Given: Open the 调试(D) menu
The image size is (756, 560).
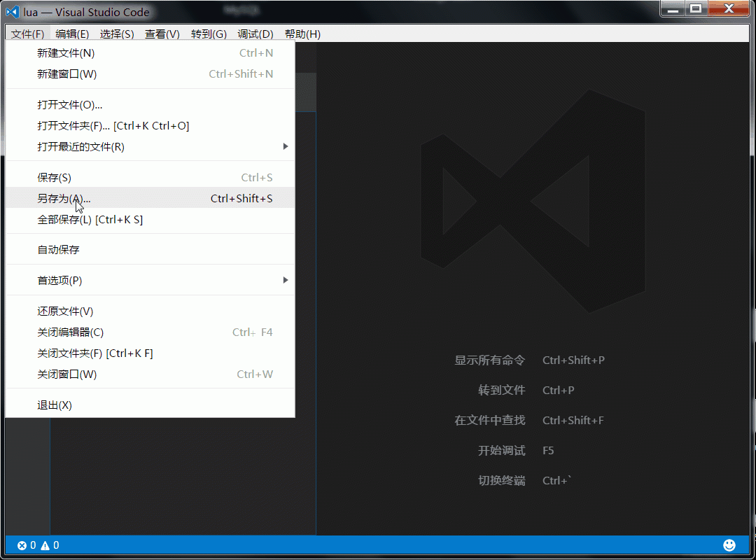Looking at the screenshot, I should pos(255,33).
